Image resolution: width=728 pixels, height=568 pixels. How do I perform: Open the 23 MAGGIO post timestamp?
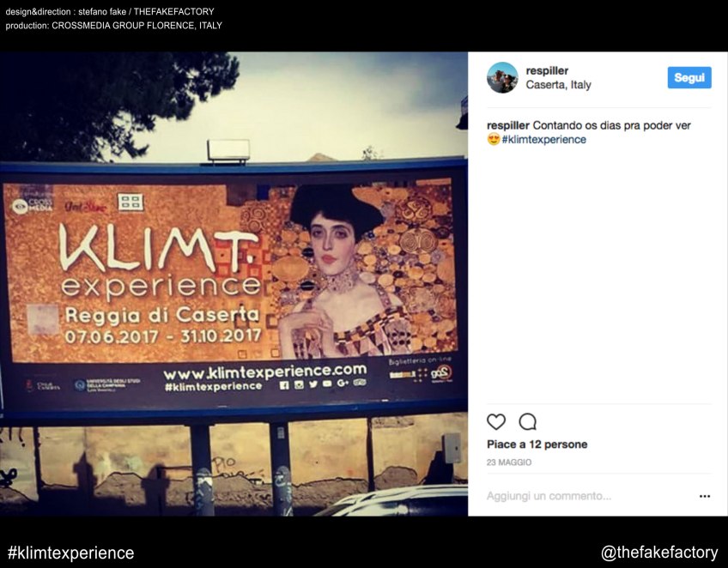pos(509,462)
